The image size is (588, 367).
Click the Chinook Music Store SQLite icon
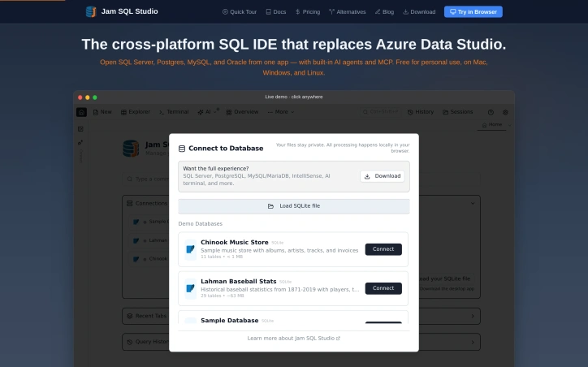[x=191, y=249]
